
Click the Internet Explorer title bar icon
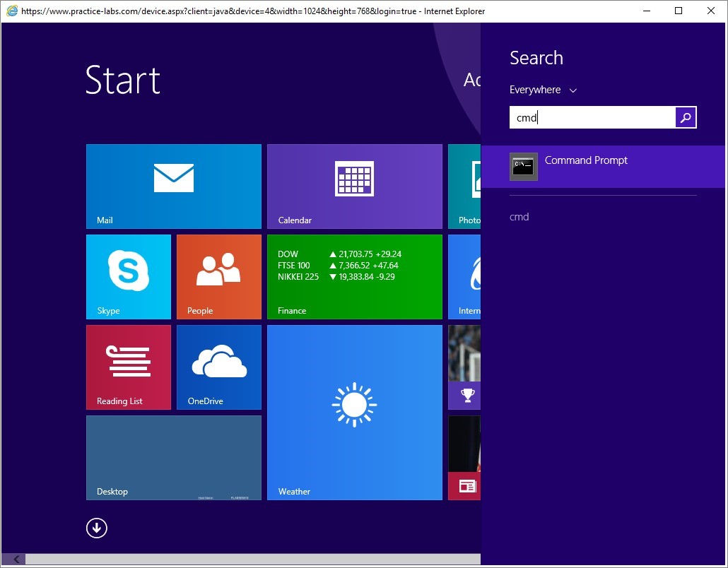tap(11, 11)
